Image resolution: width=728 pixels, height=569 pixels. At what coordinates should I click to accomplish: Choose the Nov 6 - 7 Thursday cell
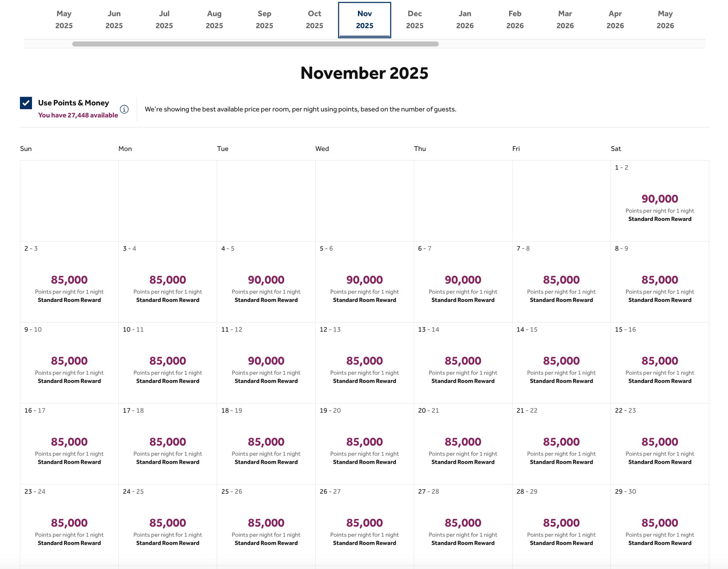463,282
